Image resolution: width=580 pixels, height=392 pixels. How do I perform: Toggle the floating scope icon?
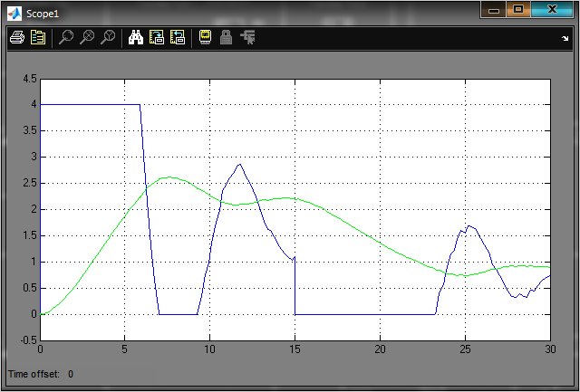[206, 37]
